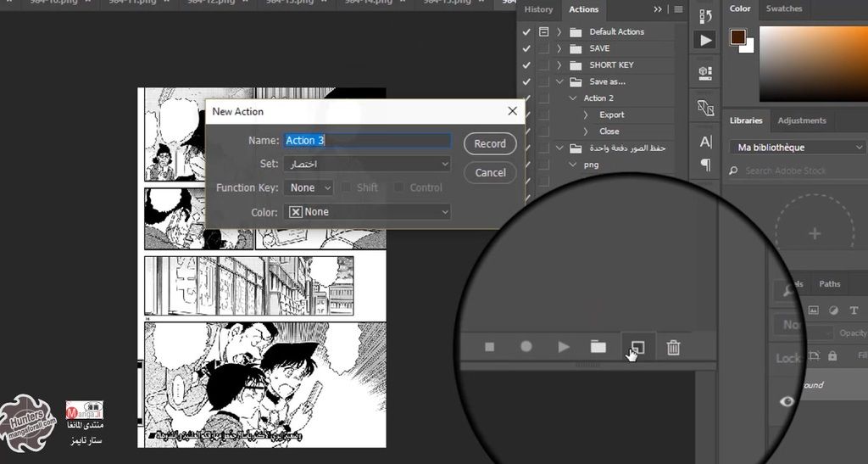The width and height of the screenshot is (868, 464).
Task: Open the Paragraph pilcrow dock icon
Action: click(705, 165)
